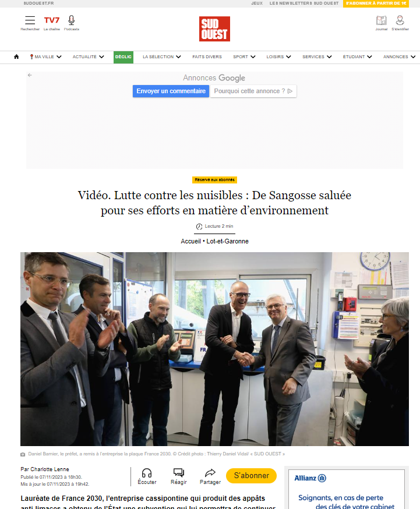Click the S'identifier user icon
420x509 pixels.
point(400,20)
